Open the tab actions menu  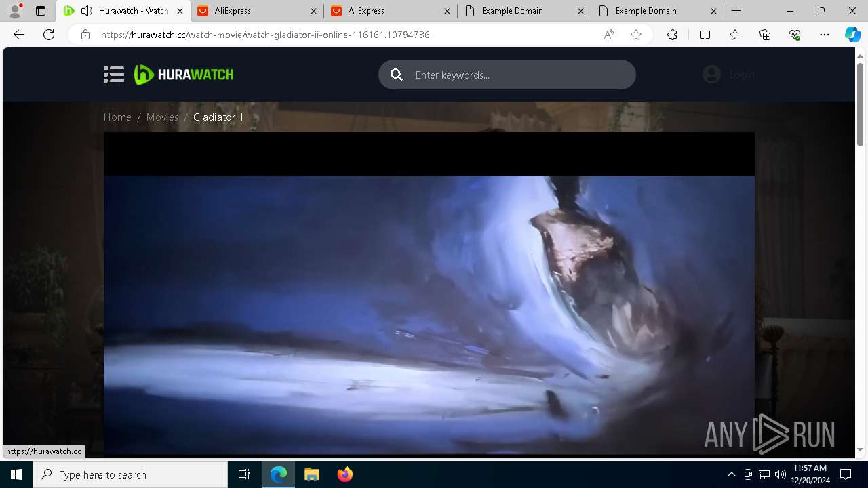(41, 11)
